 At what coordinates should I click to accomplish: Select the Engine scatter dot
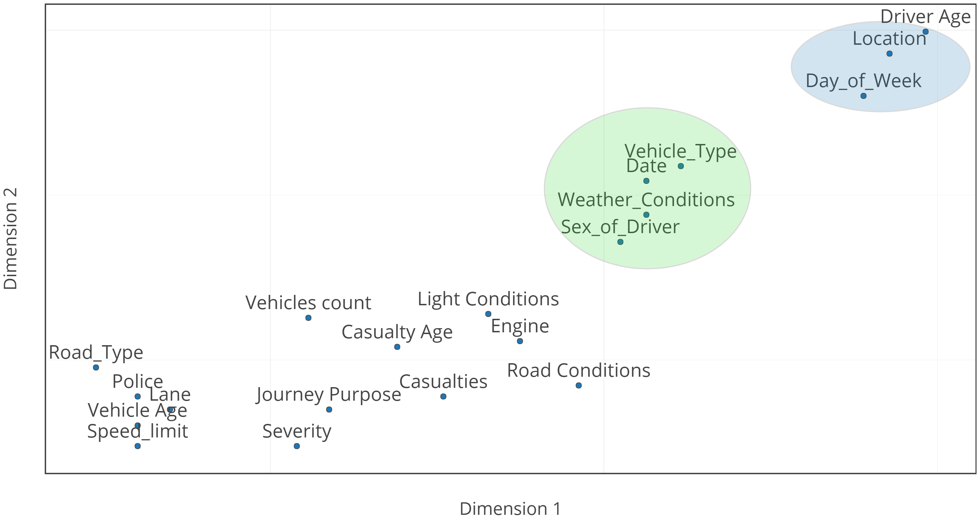(520, 341)
